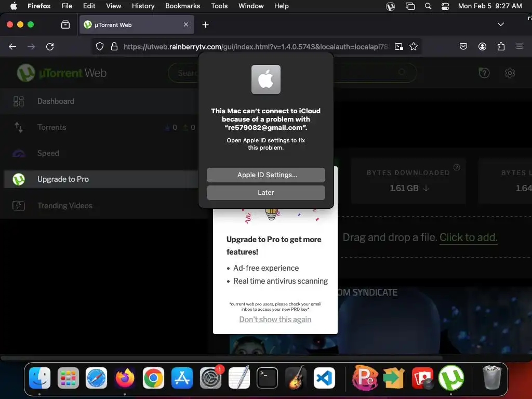The height and width of the screenshot is (399, 532).
Task: Click the tracking protection shield icon
Action: point(99,46)
